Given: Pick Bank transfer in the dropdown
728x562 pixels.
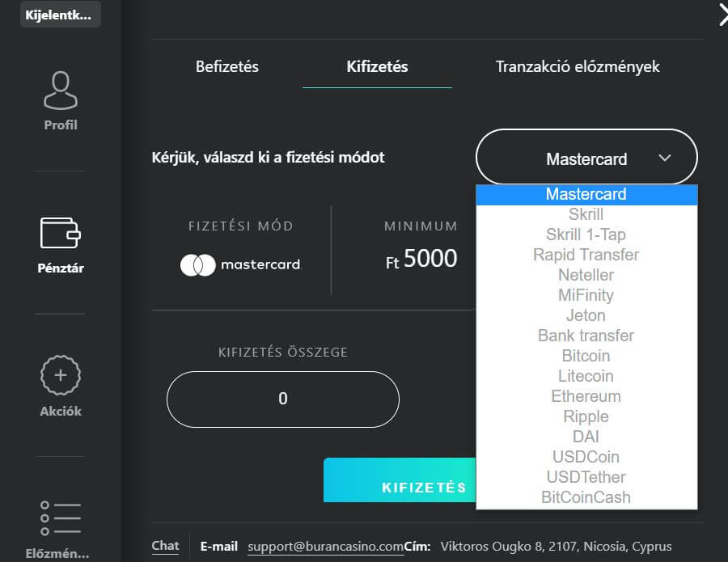Looking at the screenshot, I should tap(586, 336).
